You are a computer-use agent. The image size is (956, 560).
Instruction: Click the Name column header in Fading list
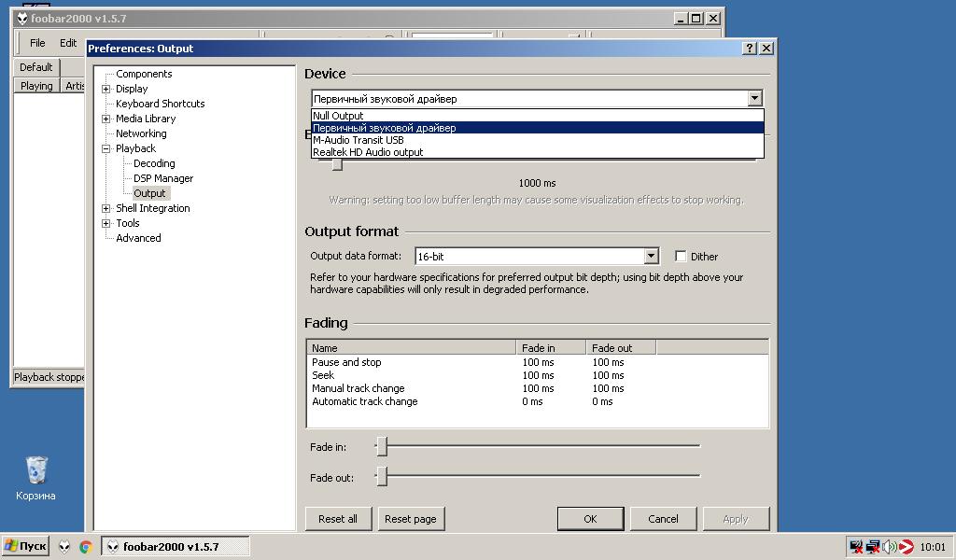coord(412,348)
